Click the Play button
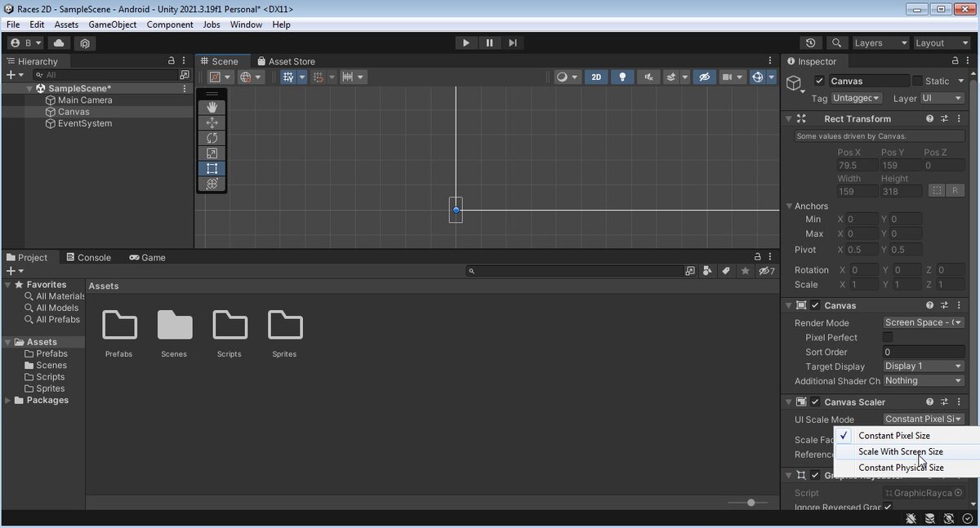This screenshot has width=980, height=528. (x=465, y=43)
